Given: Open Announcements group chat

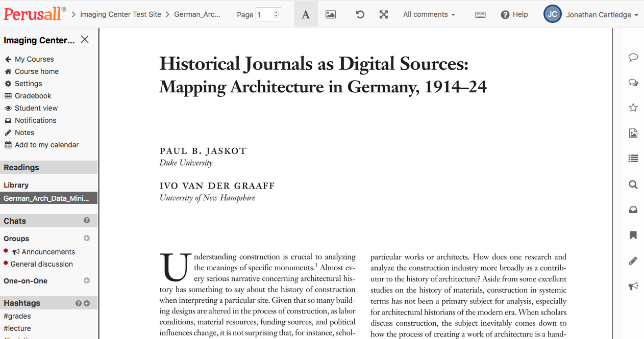Looking at the screenshot, I should 44,252.
